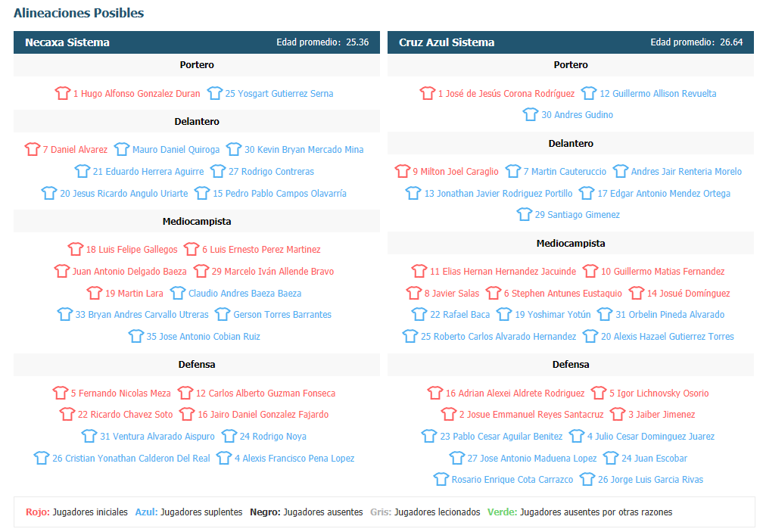Click the Cruz Azul Delantero section heading

pyautogui.click(x=570, y=144)
